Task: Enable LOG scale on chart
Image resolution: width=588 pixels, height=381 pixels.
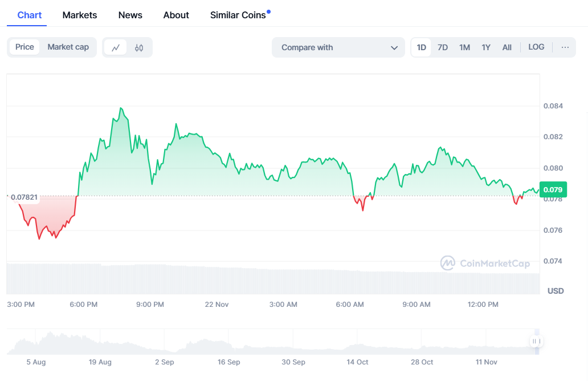Action: (x=536, y=47)
